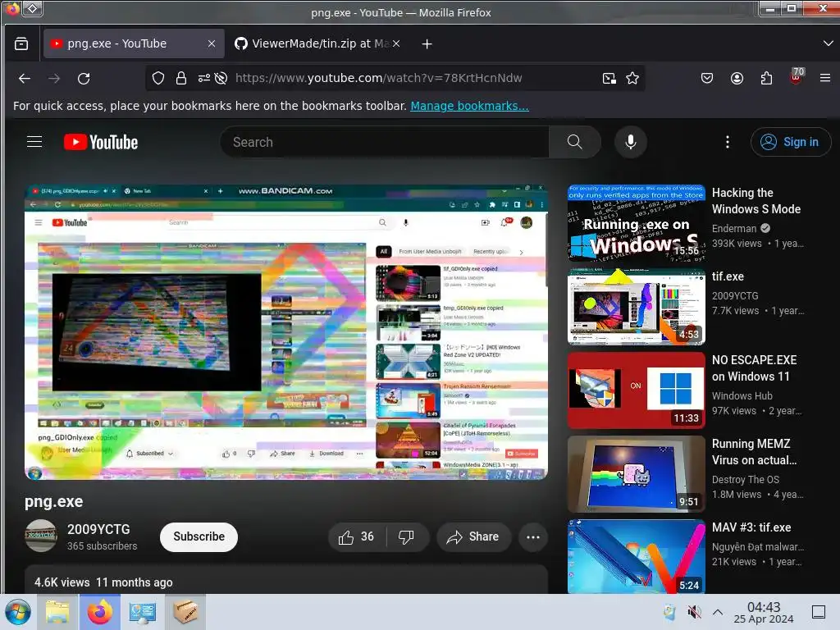
Task: Open YouTube settings three-dot menu
Action: click(727, 142)
